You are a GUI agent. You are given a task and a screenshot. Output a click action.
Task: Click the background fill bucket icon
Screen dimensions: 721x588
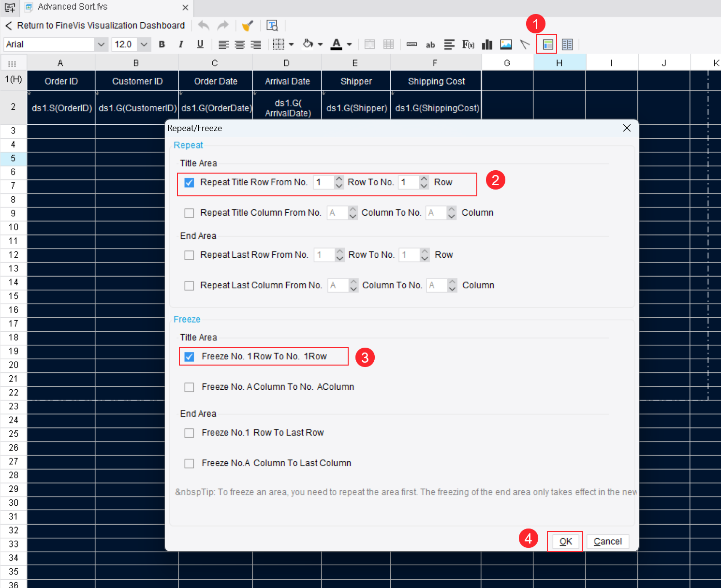coord(308,44)
